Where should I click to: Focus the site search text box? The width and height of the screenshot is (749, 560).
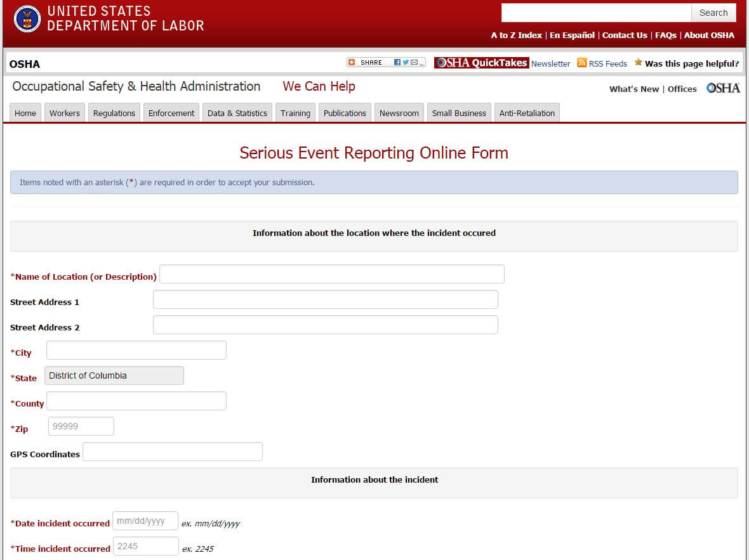pos(596,13)
